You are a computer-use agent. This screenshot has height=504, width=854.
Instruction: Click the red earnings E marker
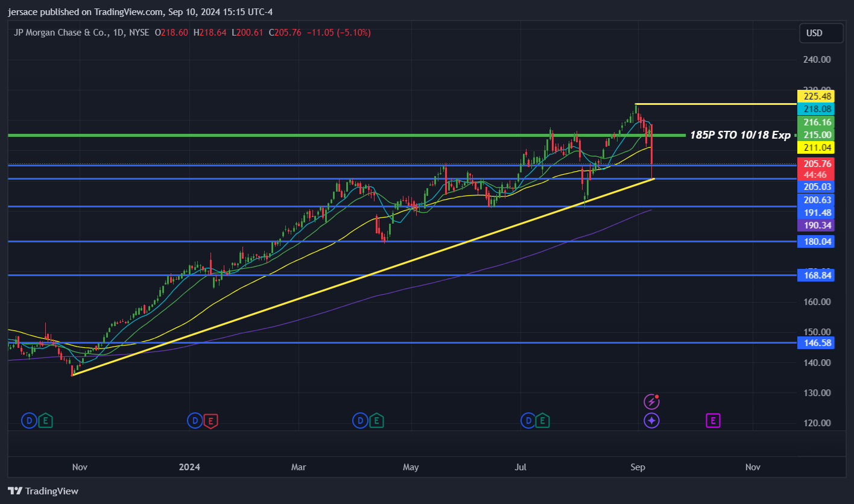210,421
